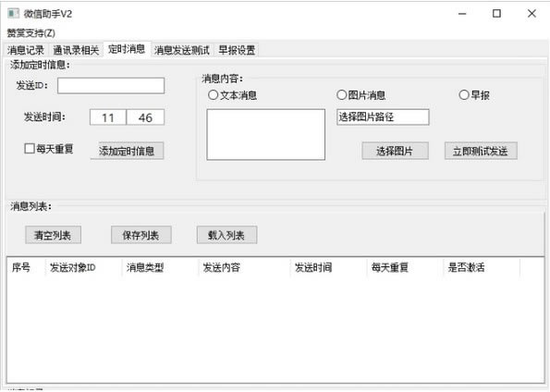The width and height of the screenshot is (550, 392).
Task: Click the 发送对象ID column header
Action: pos(83,267)
